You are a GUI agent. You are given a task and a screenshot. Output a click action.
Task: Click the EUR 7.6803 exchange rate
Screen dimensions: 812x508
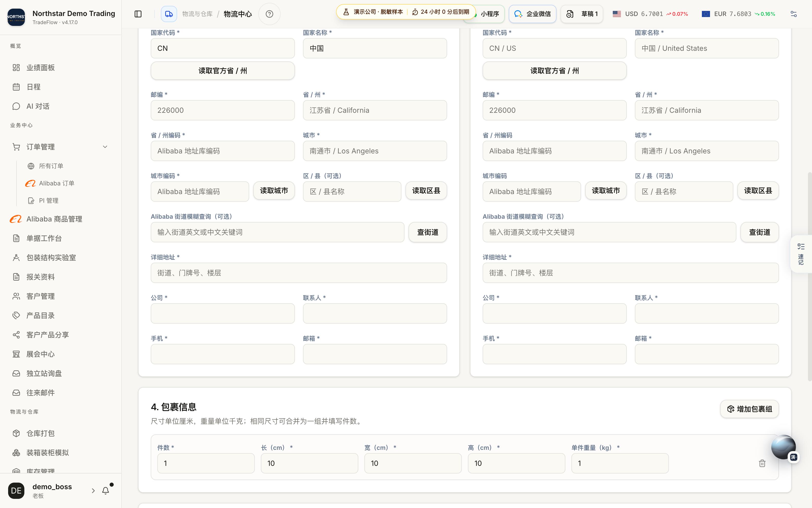point(738,14)
